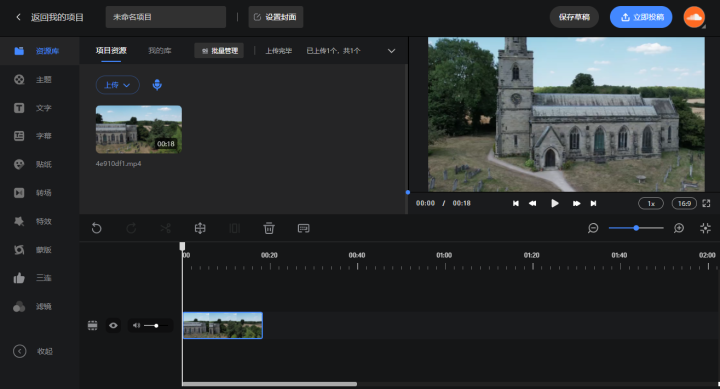This screenshot has height=389, width=720.
Task: Delete selected clip with trash icon
Action: click(x=269, y=228)
